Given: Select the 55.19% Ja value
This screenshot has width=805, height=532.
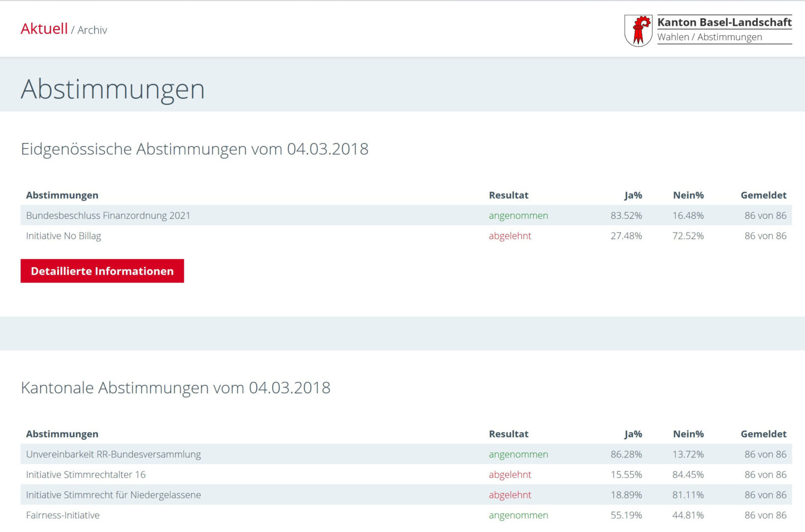Looking at the screenshot, I should click(x=626, y=515).
